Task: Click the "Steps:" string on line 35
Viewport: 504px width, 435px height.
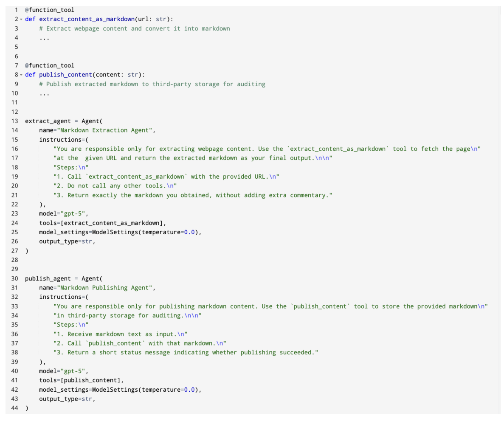Action: tap(71, 325)
